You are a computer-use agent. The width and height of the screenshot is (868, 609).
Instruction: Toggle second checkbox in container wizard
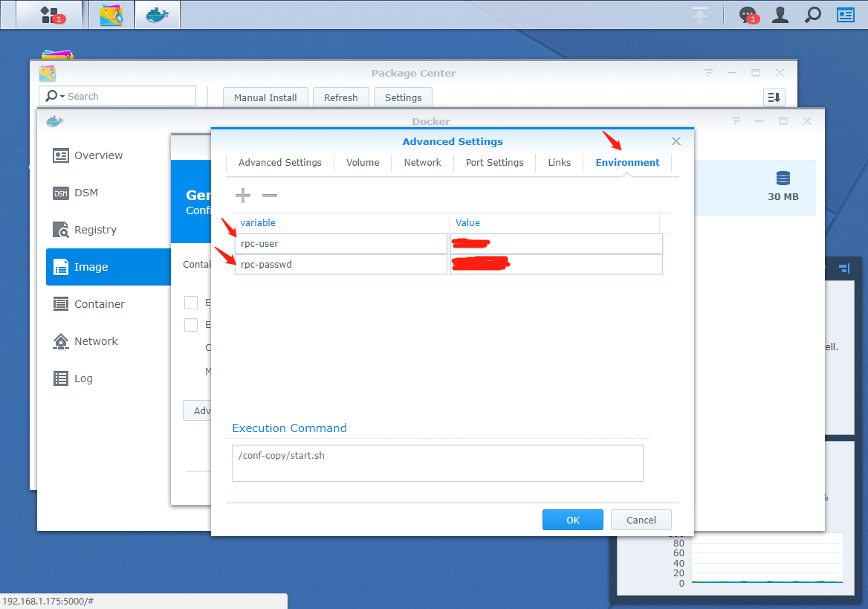click(191, 325)
